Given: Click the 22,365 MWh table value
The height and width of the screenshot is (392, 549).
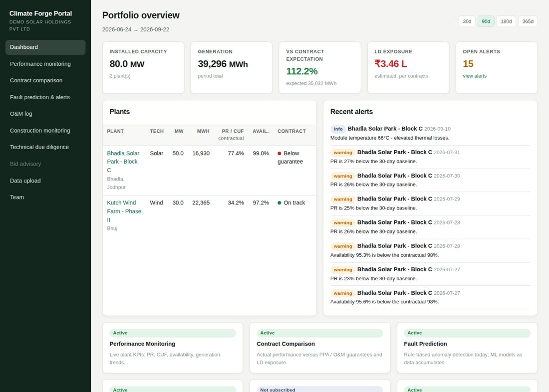Looking at the screenshot, I should [x=201, y=202].
